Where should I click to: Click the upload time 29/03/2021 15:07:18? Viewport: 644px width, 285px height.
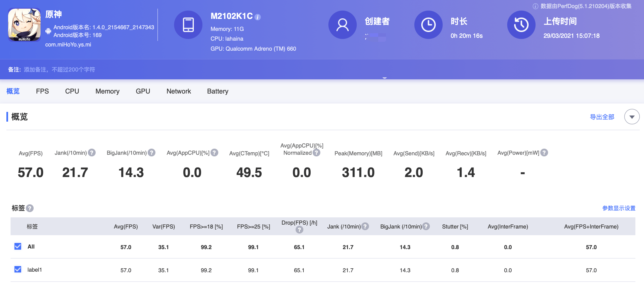pos(571,36)
